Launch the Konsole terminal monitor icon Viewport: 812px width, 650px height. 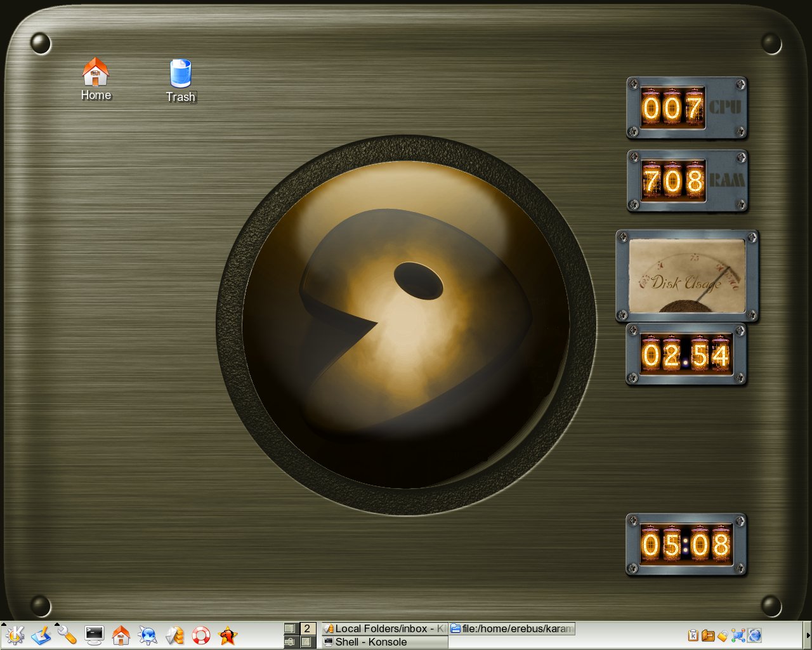coord(95,635)
